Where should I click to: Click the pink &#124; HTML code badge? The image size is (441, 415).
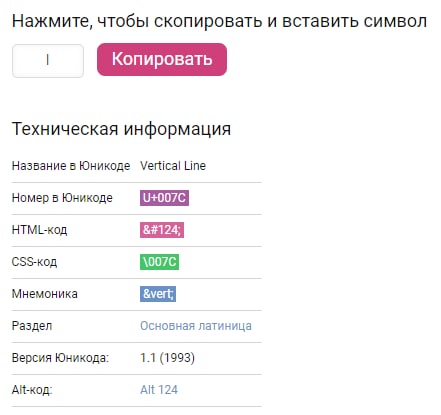(162, 230)
